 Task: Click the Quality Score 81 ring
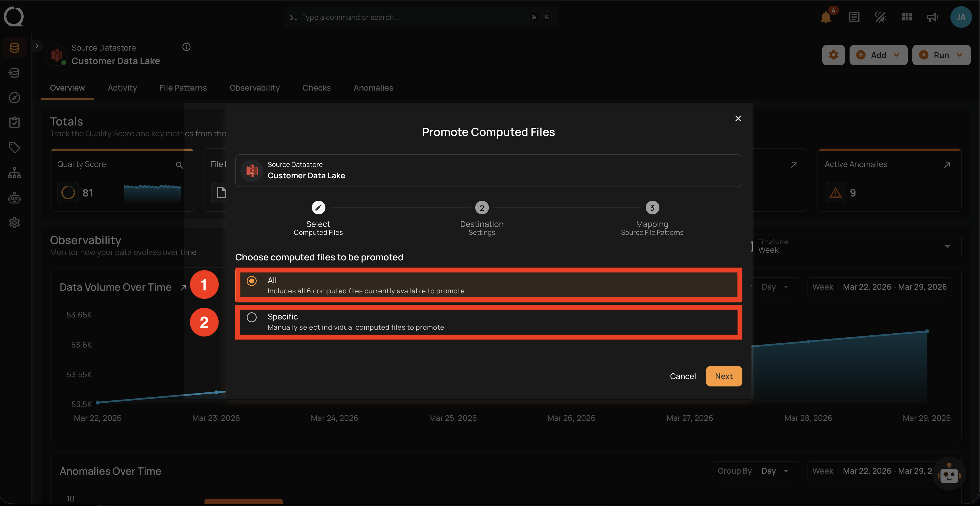(68, 193)
